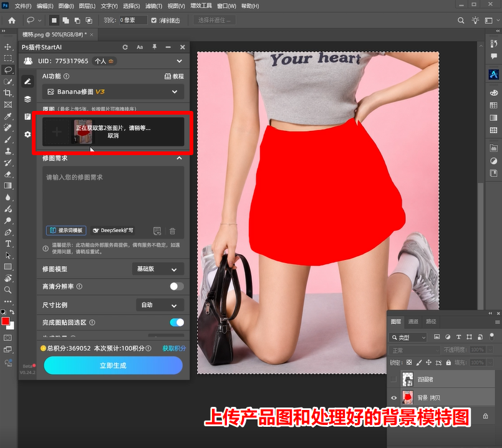The height and width of the screenshot is (448, 502).
Task: Select the Dodge tool
Action: coord(7,221)
